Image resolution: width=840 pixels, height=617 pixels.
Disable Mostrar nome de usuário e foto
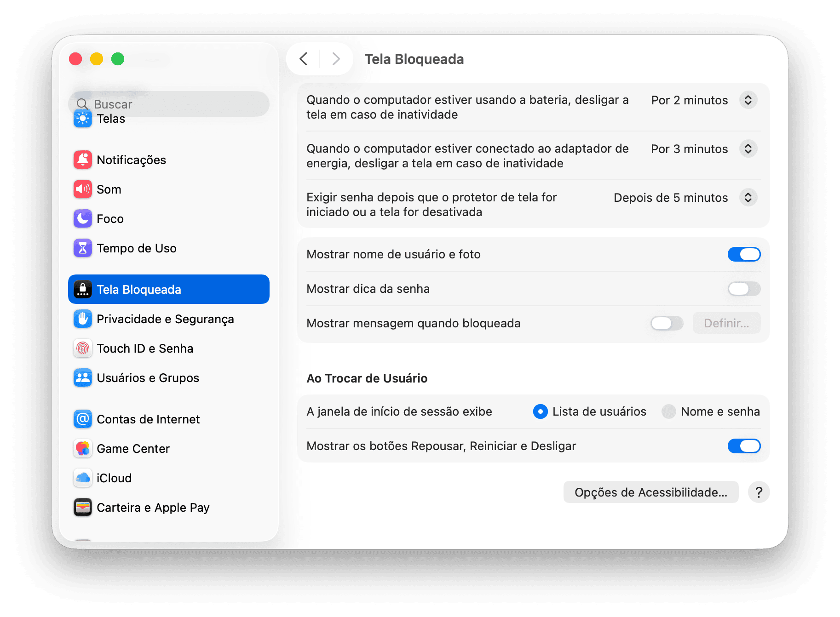744,254
